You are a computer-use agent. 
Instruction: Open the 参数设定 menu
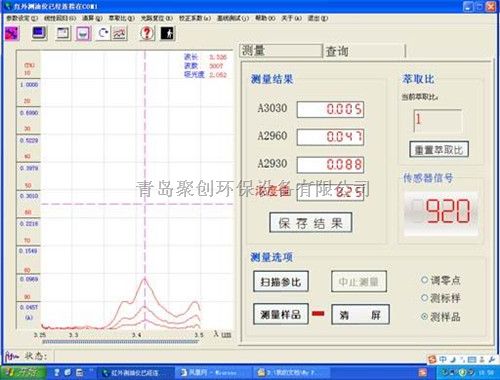tap(22, 18)
